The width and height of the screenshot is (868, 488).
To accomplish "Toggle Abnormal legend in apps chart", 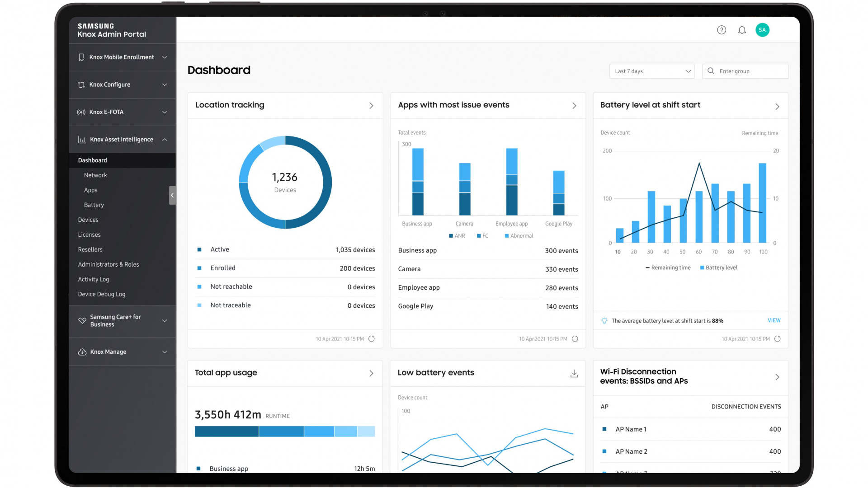I will pyautogui.click(x=519, y=236).
